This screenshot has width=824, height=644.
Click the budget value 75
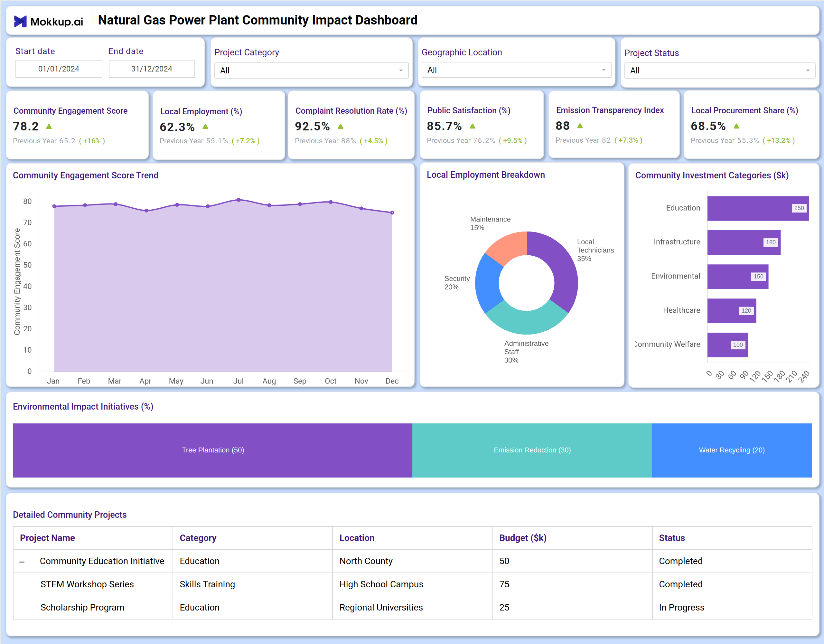tap(504, 584)
